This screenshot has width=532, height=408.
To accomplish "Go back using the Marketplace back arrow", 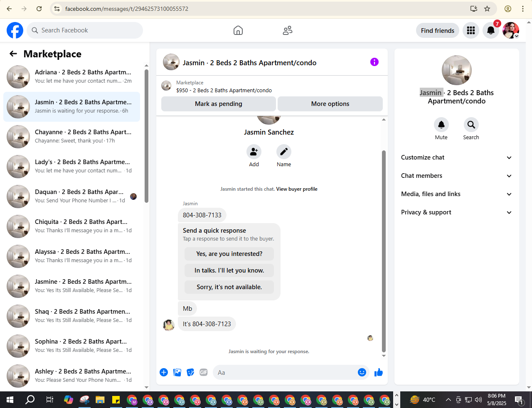I will 13,54.
